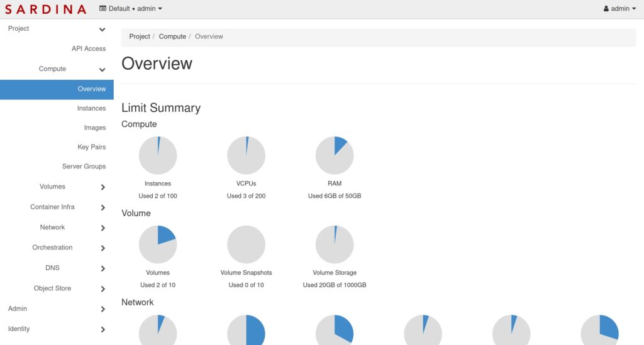Collapse the Project sidebar section
This screenshot has height=345, width=644.
(57, 29)
